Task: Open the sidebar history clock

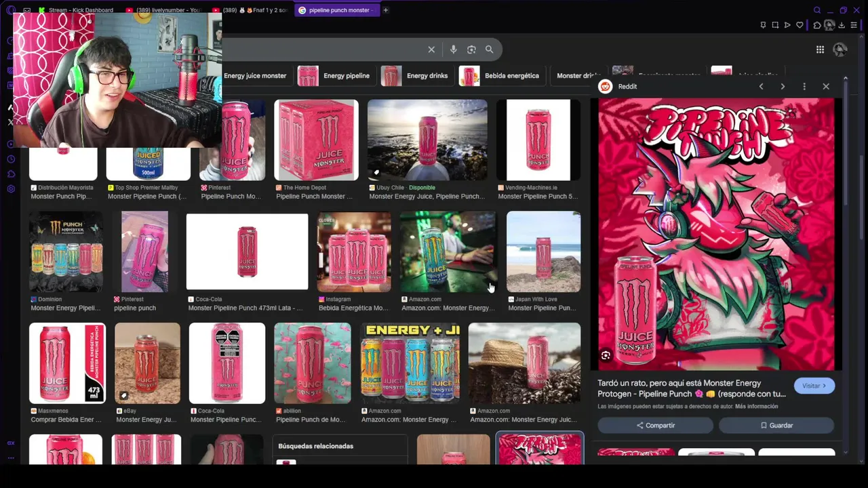Action: pyautogui.click(x=11, y=159)
